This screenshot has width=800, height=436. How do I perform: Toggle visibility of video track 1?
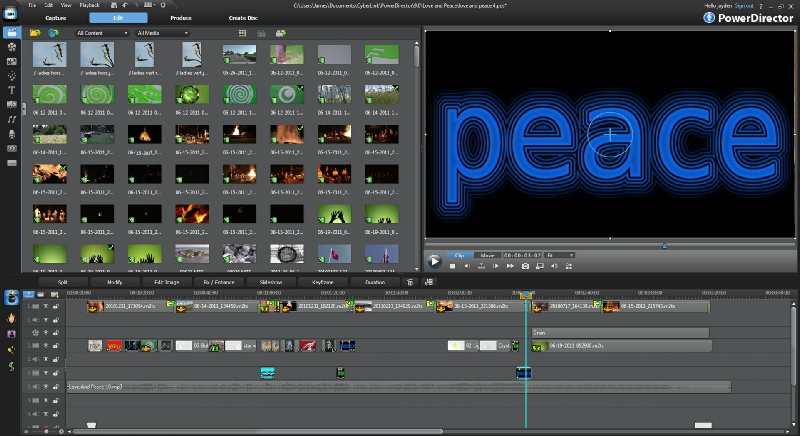(45, 307)
